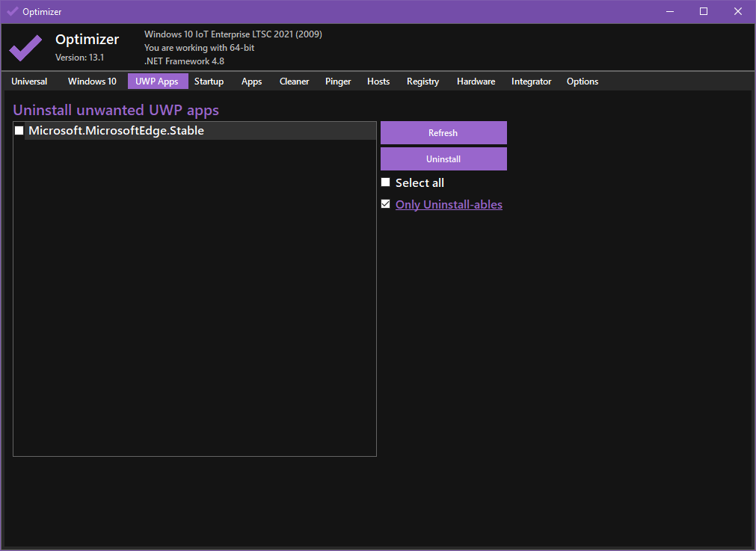Open the Apps tab
Screen dimensions: 756x551
[251, 81]
